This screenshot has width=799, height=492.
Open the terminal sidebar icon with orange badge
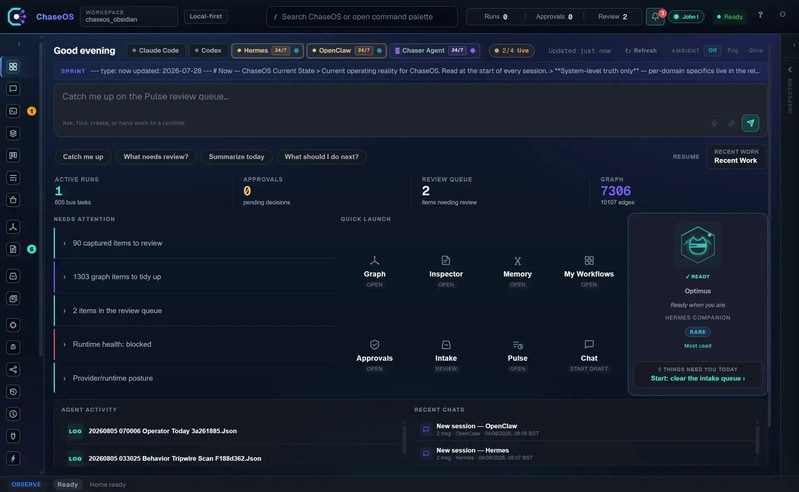click(13, 111)
